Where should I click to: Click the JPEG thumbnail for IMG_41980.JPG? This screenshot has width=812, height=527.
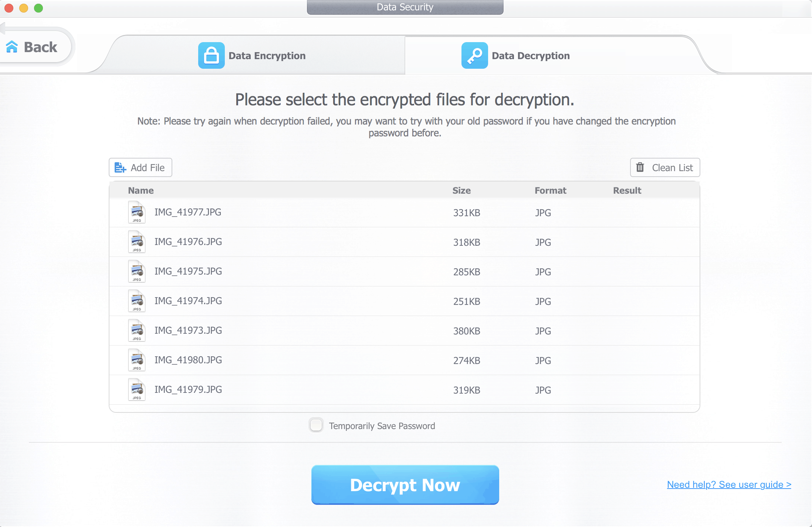(x=136, y=360)
